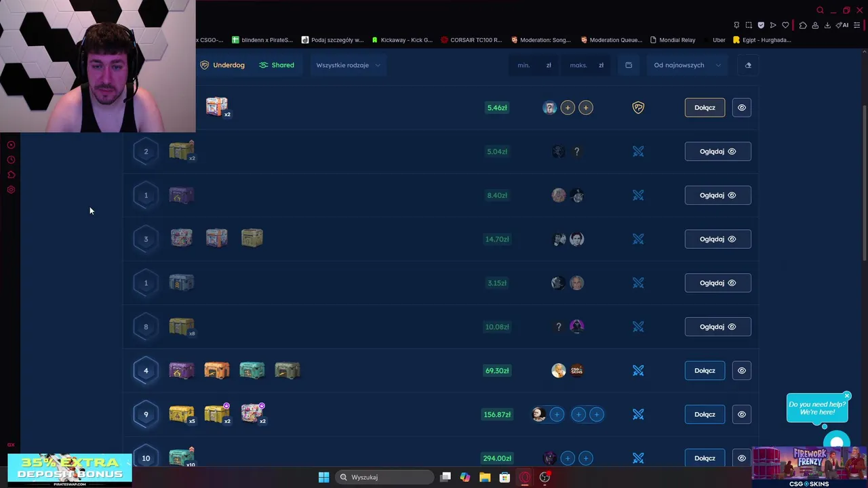The height and width of the screenshot is (488, 868).
Task: Toggle the Shared battle filter
Action: coord(277,65)
